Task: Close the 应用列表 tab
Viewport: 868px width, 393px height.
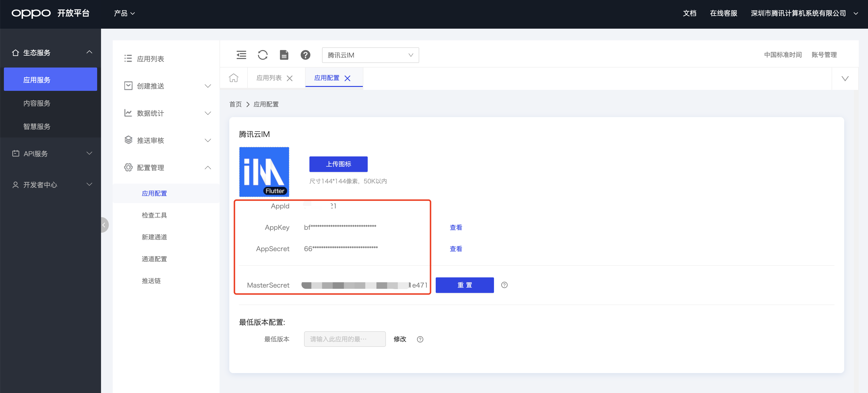Action: tap(289, 78)
